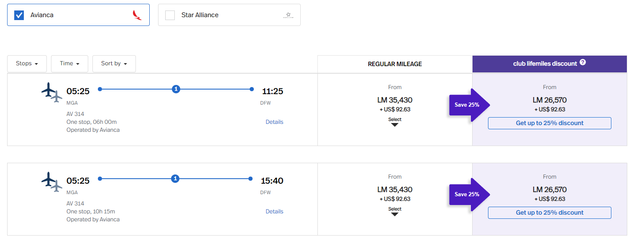Image resolution: width=644 pixels, height=241 pixels.
Task: Click "Operated by Avianca" on the 10h 15m flight
Action: 93,220
